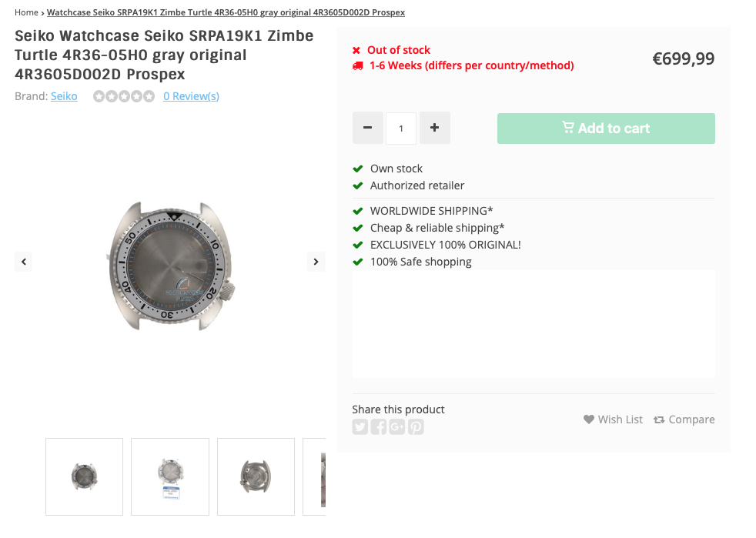Image resolution: width=756 pixels, height=538 pixels.
Task: Select second thumbnail with blue tag
Action: (170, 476)
